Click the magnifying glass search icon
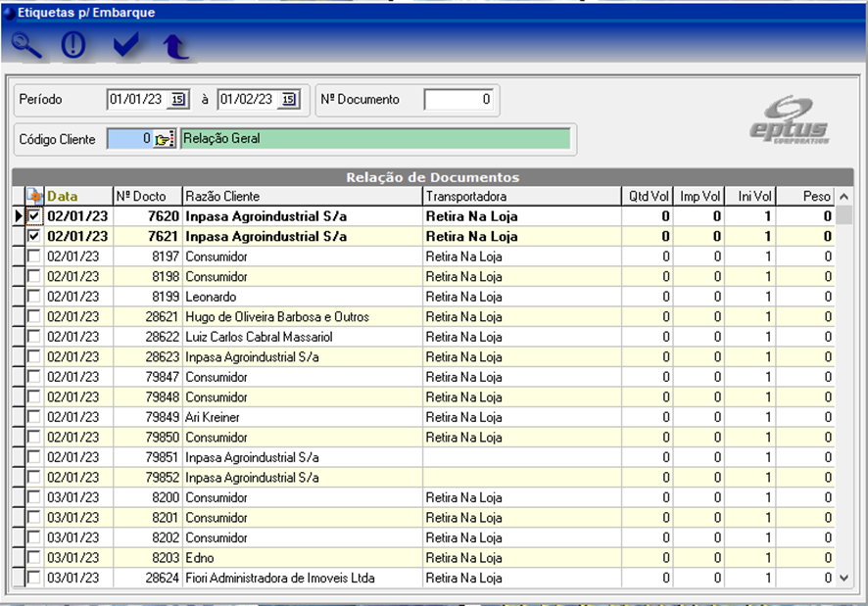Screen dimensions: 868x606 (26, 45)
